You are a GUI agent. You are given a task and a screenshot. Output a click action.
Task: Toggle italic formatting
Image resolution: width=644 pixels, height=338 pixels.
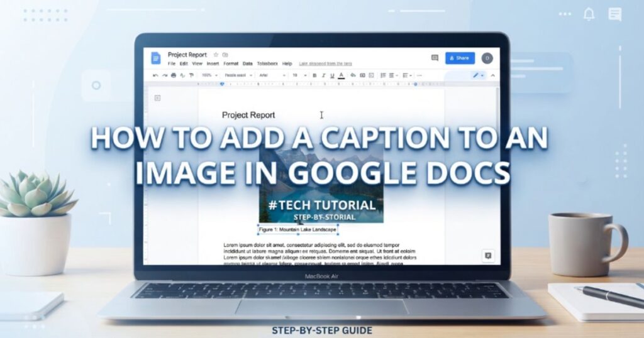point(324,75)
